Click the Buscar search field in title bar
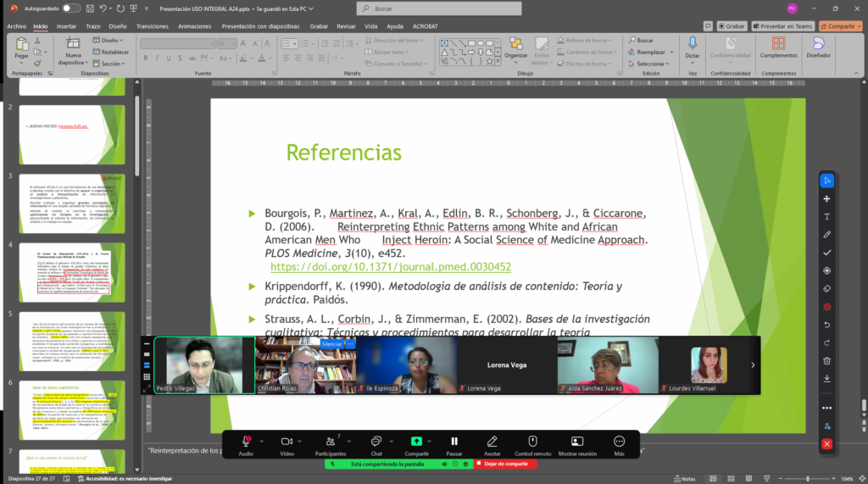Image resolution: width=868 pixels, height=484 pixels. tap(439, 8)
